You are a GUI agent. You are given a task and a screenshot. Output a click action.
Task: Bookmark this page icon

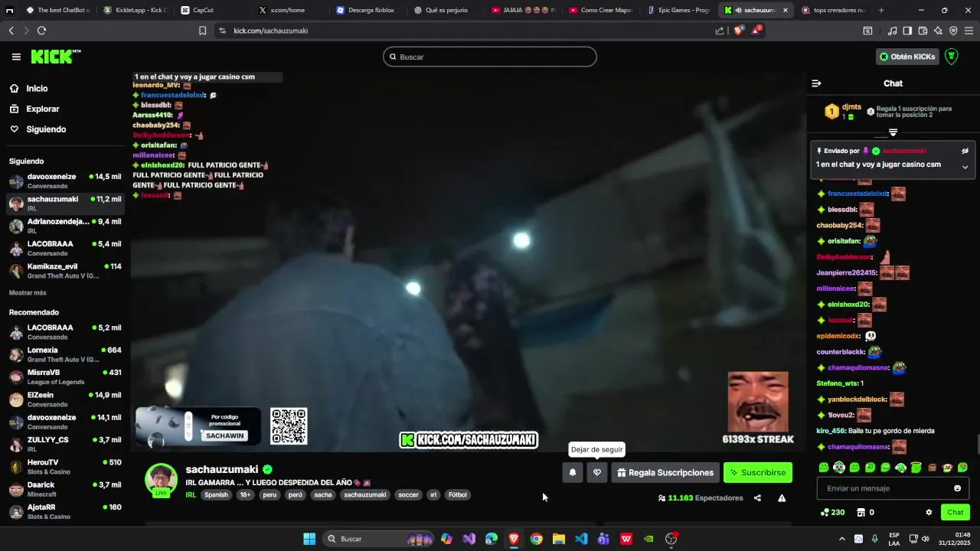coord(202,31)
